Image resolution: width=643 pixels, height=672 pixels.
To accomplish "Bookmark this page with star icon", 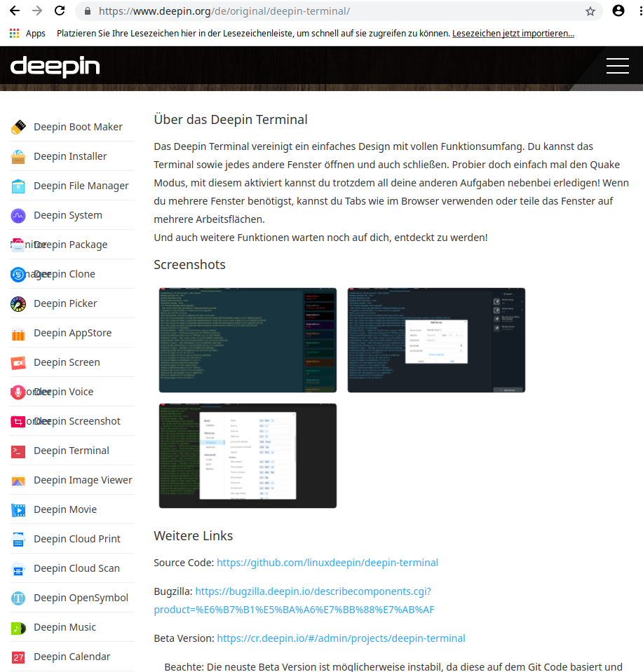I will [590, 11].
